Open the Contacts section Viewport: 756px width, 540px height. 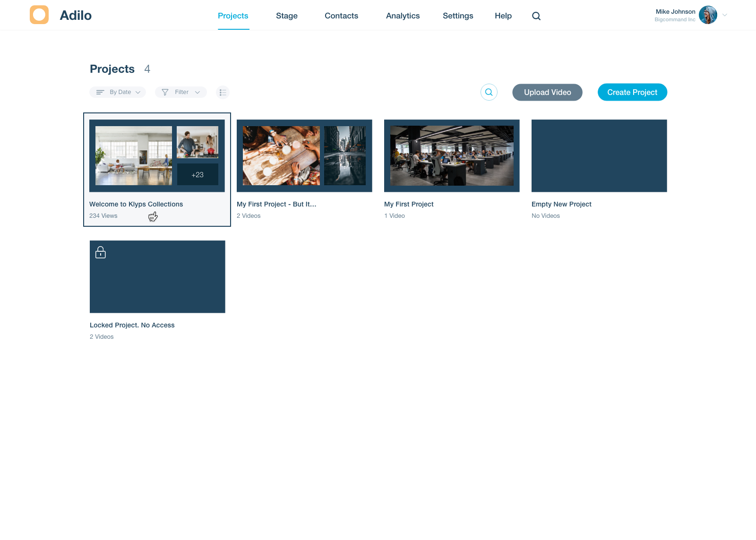(x=341, y=16)
